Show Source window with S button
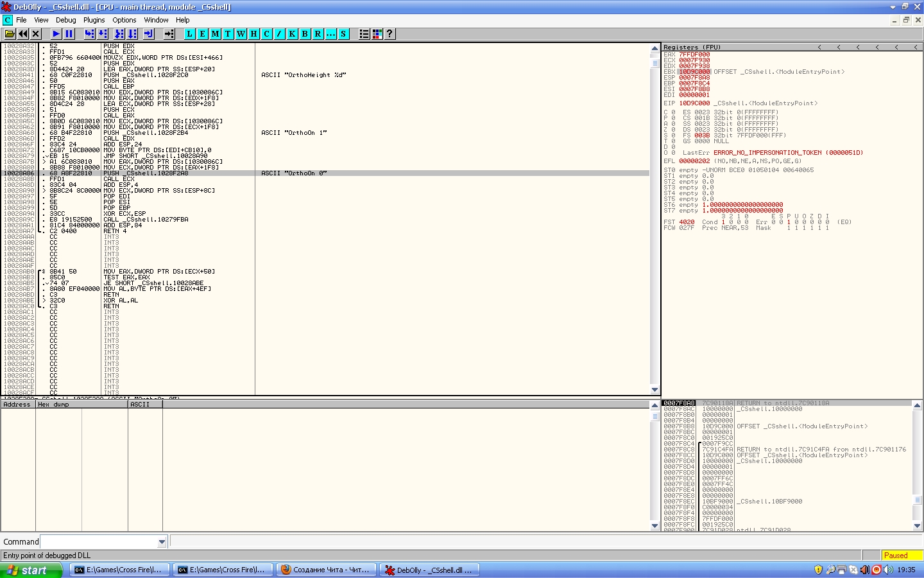924x578 pixels. coord(343,34)
